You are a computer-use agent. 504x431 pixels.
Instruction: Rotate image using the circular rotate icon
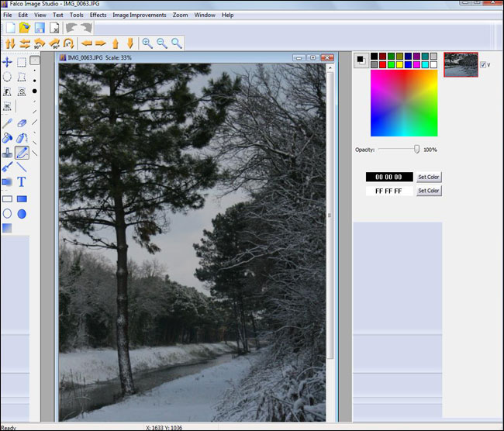(x=68, y=43)
